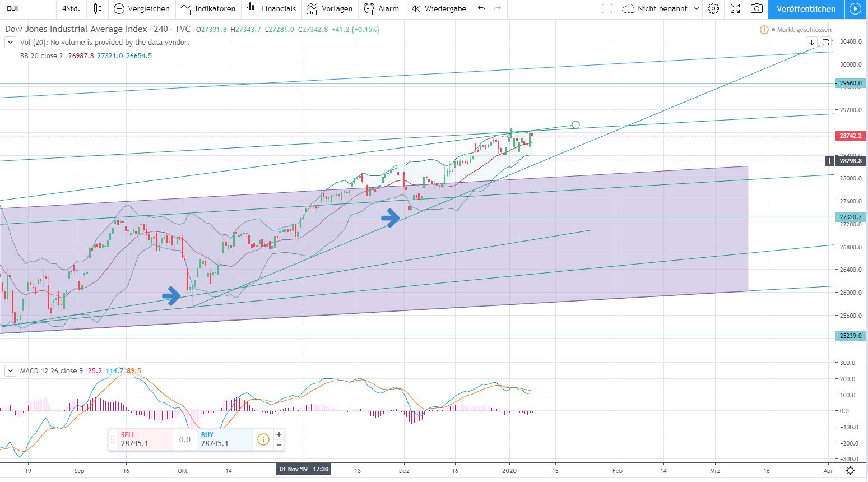This screenshot has width=868, height=482.
Task: Start Wiedergabe bar replay
Action: 439,8
